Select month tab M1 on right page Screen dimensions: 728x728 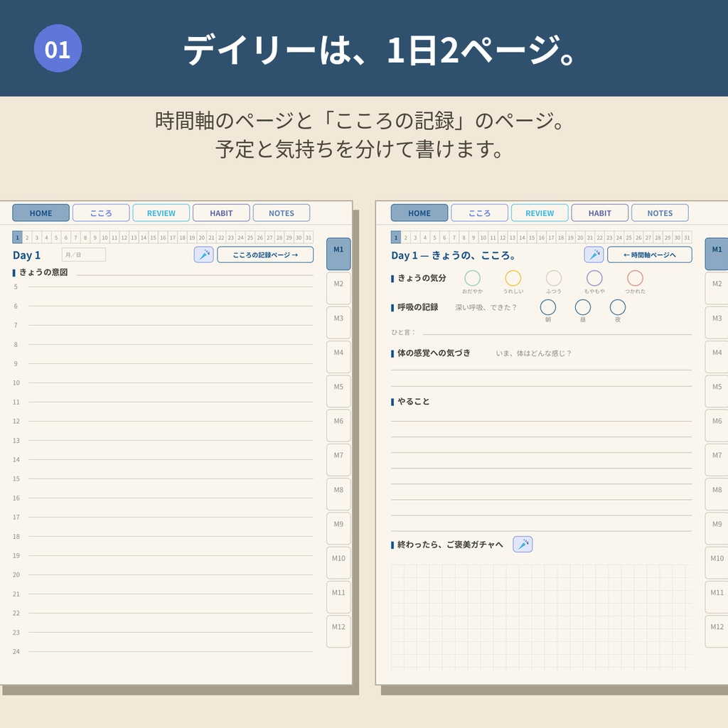pos(717,254)
